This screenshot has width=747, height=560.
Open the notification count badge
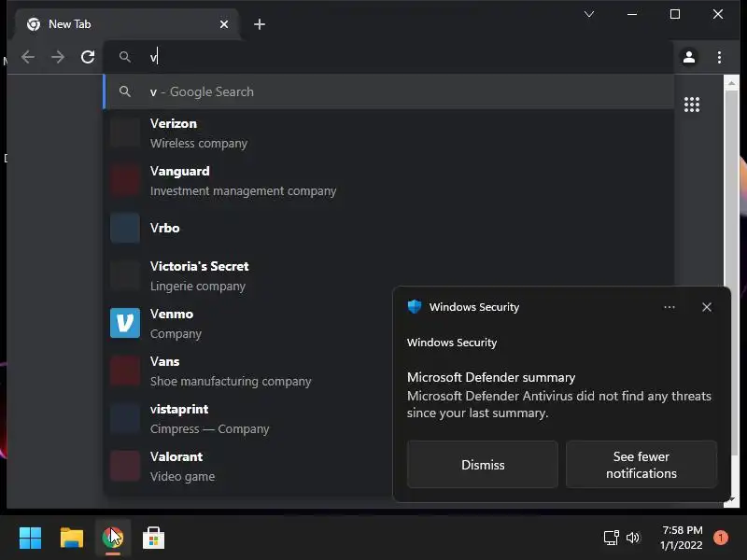tap(720, 538)
